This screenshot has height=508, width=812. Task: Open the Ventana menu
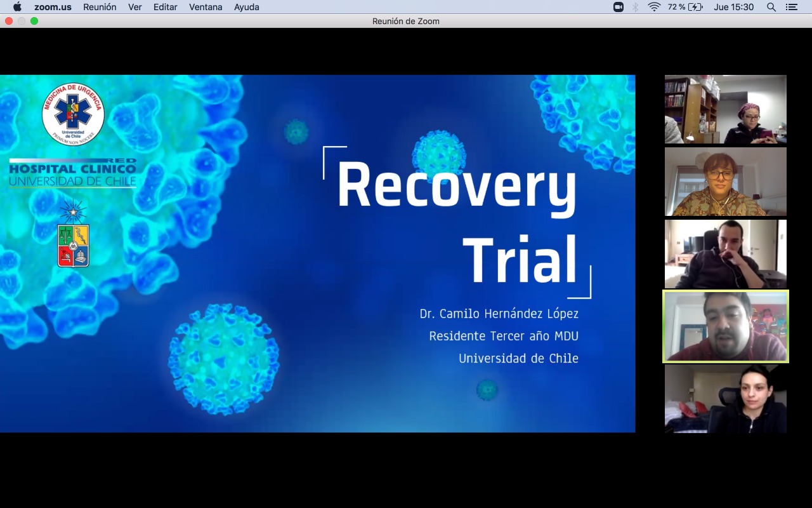pyautogui.click(x=206, y=7)
